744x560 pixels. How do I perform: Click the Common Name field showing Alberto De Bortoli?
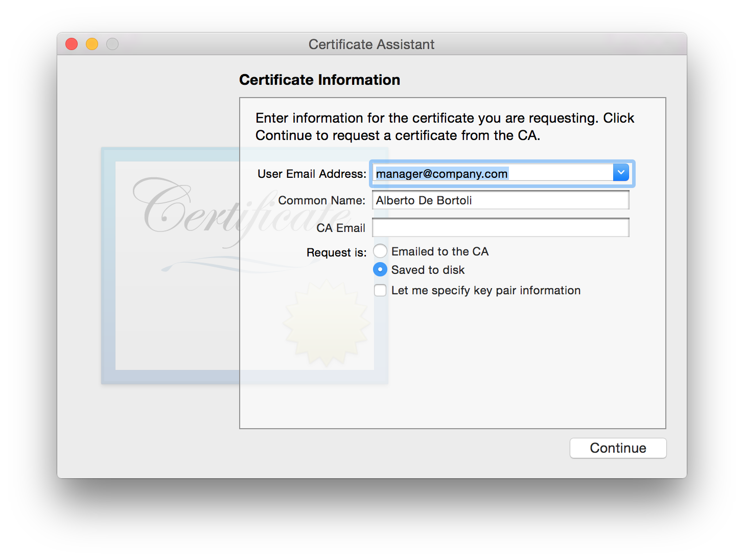[500, 200]
